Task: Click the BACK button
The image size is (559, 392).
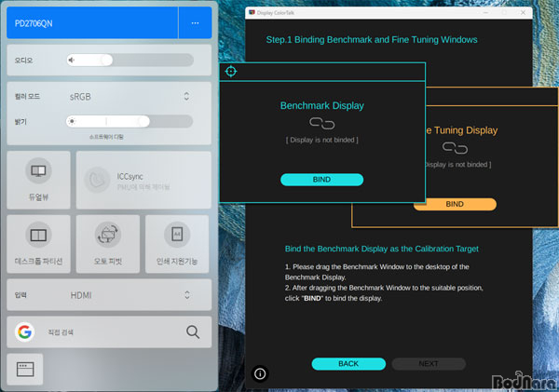Action: (x=348, y=363)
